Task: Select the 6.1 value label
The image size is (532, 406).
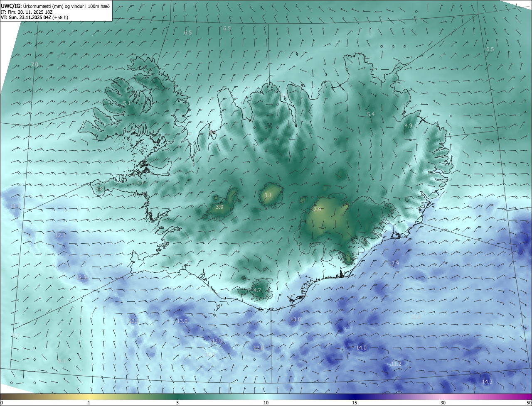Action: click(140, 182)
